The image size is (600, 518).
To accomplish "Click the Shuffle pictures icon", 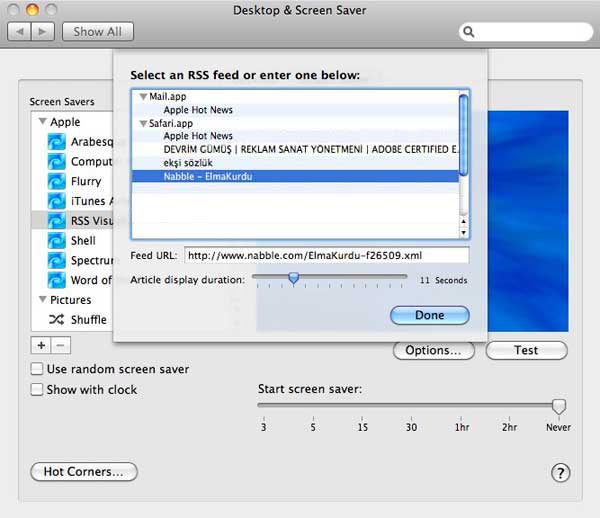I will point(56,319).
